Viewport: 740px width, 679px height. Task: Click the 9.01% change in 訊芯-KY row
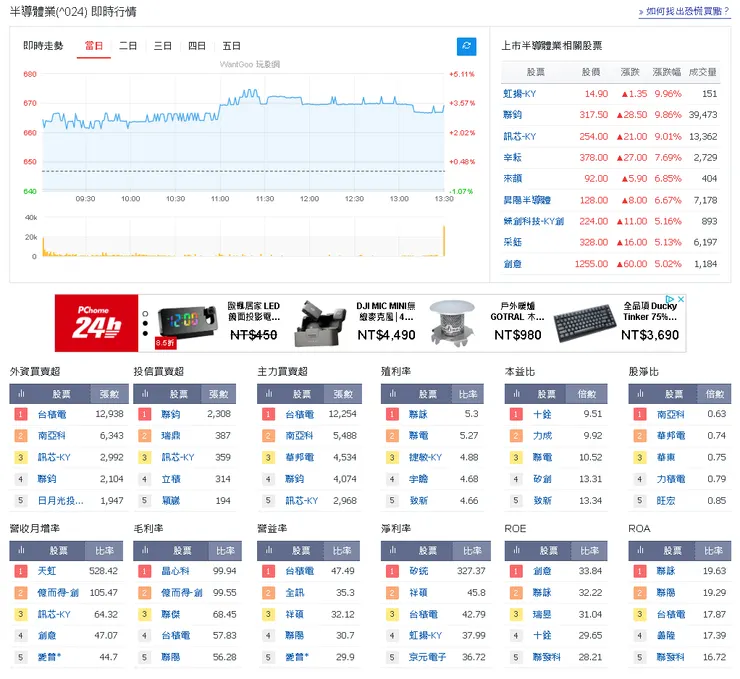pyautogui.click(x=668, y=136)
